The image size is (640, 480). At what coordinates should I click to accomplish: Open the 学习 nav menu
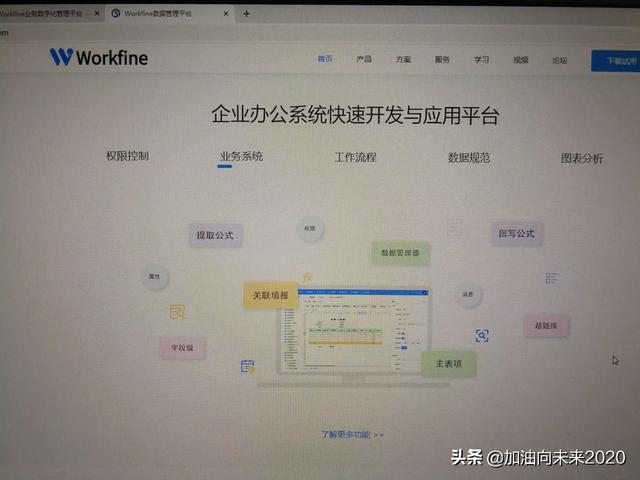(482, 60)
